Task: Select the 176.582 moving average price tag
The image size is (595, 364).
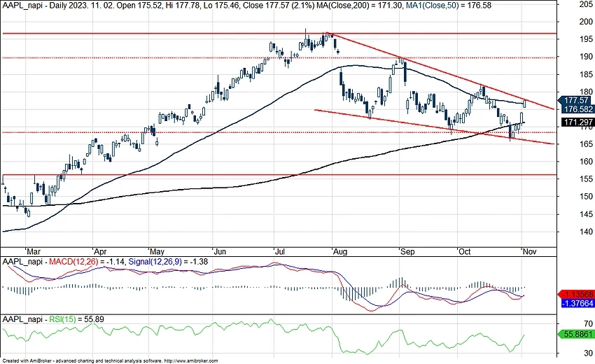Action: (x=577, y=109)
